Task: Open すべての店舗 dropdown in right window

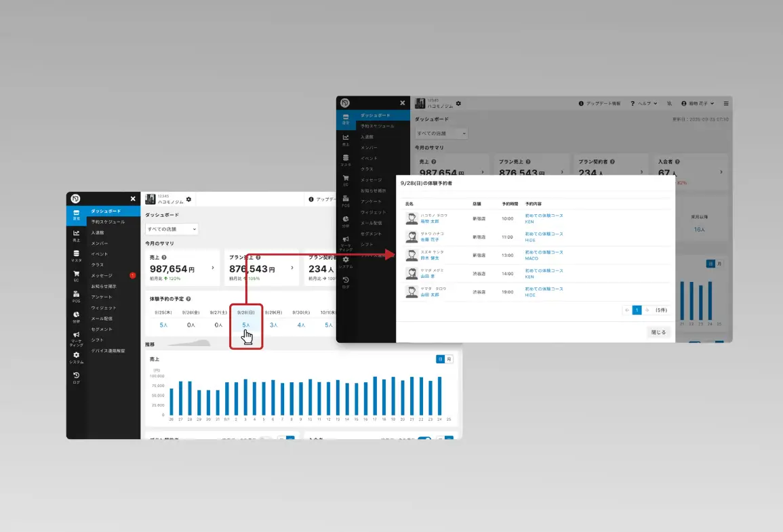Action: pos(441,134)
